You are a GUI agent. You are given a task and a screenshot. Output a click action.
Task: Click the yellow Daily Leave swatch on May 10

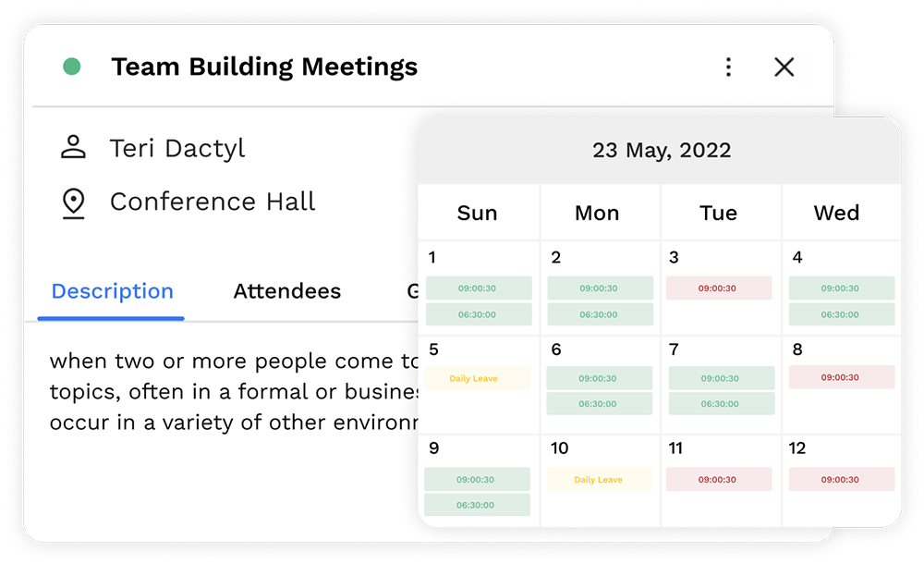click(599, 479)
